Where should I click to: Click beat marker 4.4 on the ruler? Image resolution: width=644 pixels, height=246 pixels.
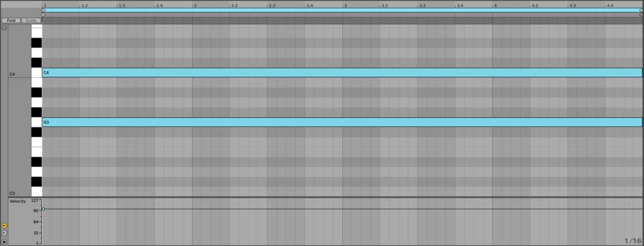coord(610,5)
